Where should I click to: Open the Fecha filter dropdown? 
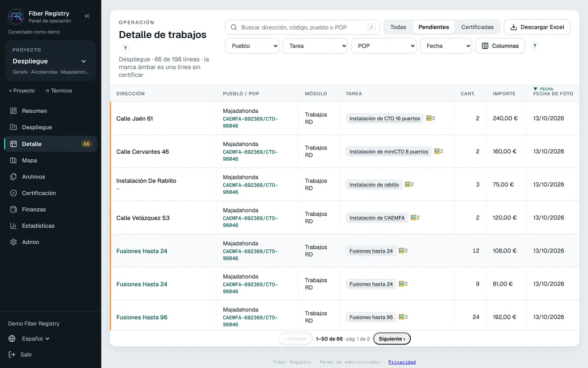tap(446, 46)
